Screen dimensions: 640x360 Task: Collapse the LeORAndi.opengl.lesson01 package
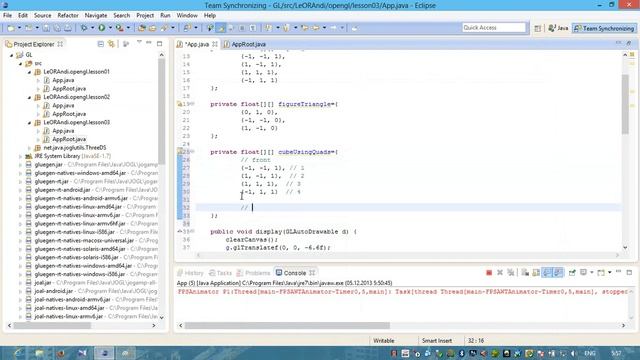coord(29,72)
